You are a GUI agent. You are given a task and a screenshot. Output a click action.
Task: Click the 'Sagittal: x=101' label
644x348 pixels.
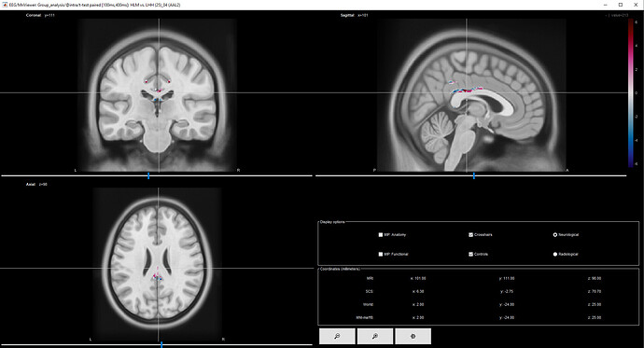(354, 15)
